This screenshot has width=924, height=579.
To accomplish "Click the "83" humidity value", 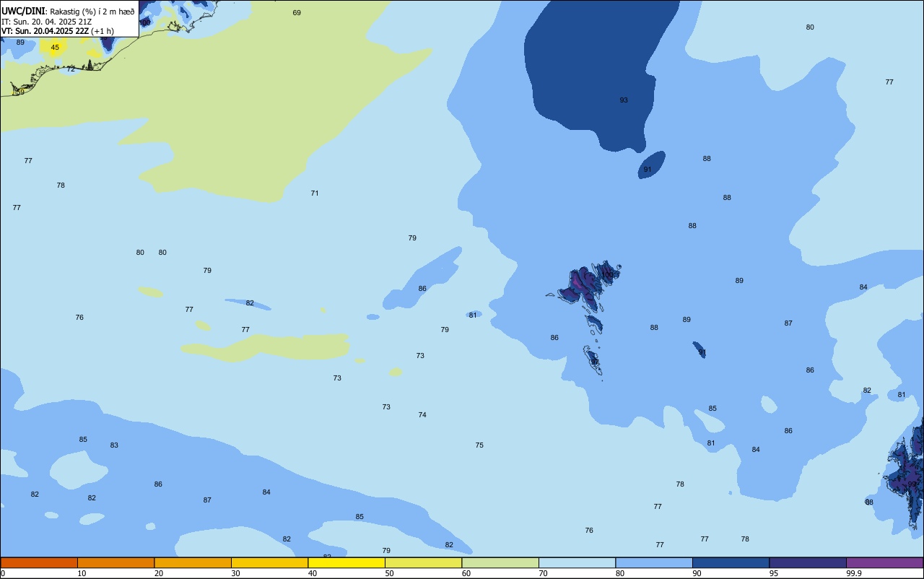I will point(114,445).
